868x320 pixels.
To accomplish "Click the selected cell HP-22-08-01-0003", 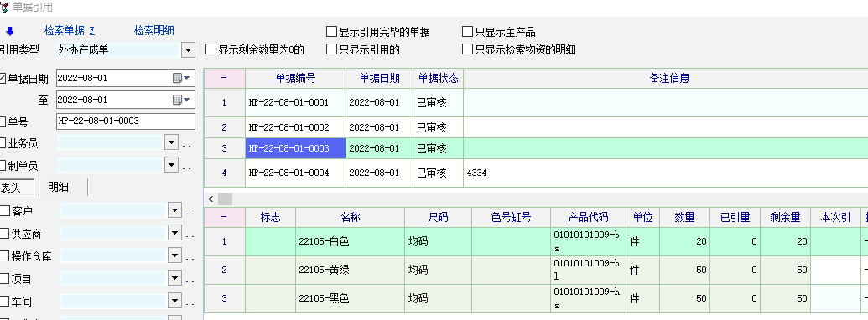I will click(295, 148).
